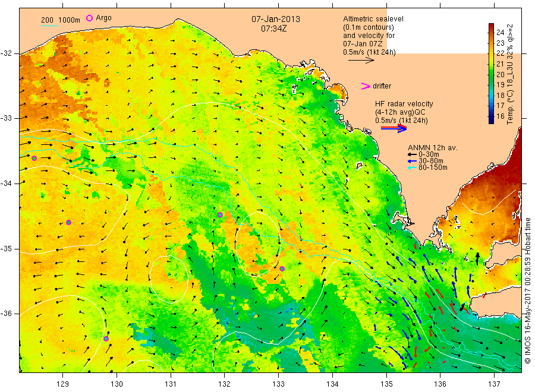Click the magenta Argo circle in the legend

[x=89, y=18]
